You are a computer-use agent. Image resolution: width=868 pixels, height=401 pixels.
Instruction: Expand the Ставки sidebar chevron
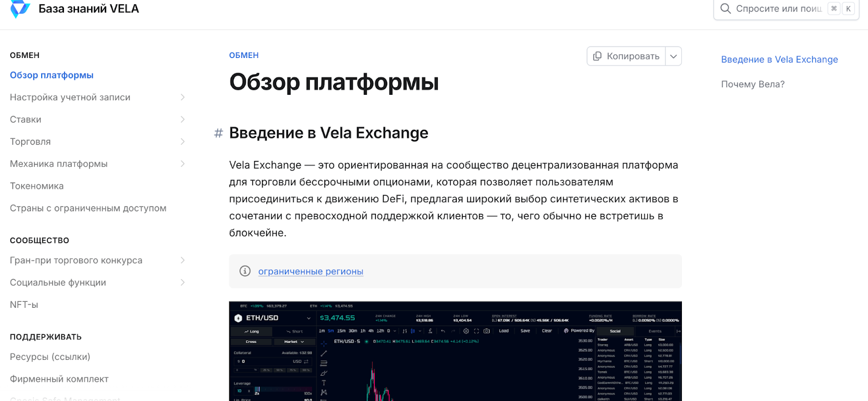coord(183,120)
